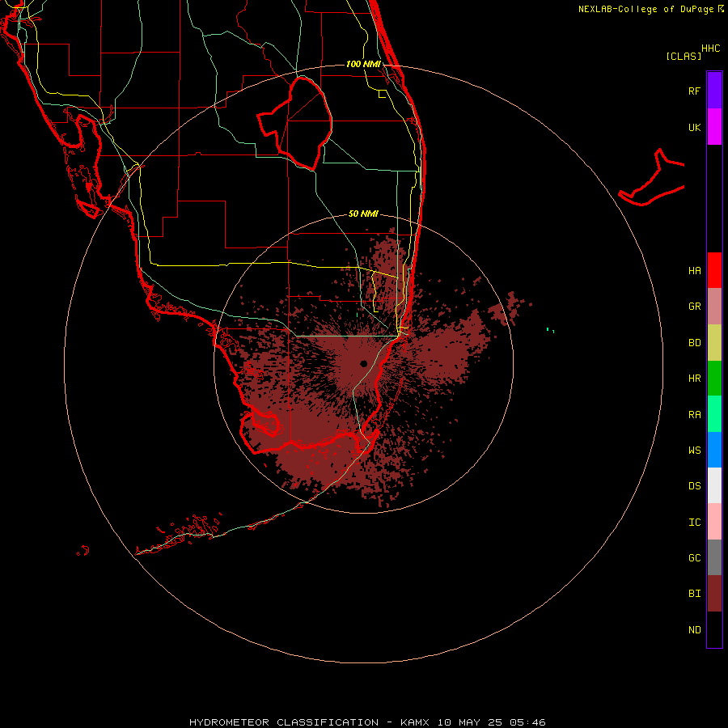The image size is (728, 728).
Task: Click the UK legend label
Action: coord(694,128)
